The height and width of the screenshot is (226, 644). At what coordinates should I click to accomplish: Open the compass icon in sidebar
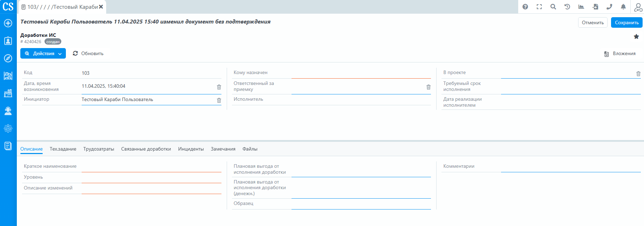pyautogui.click(x=8, y=58)
